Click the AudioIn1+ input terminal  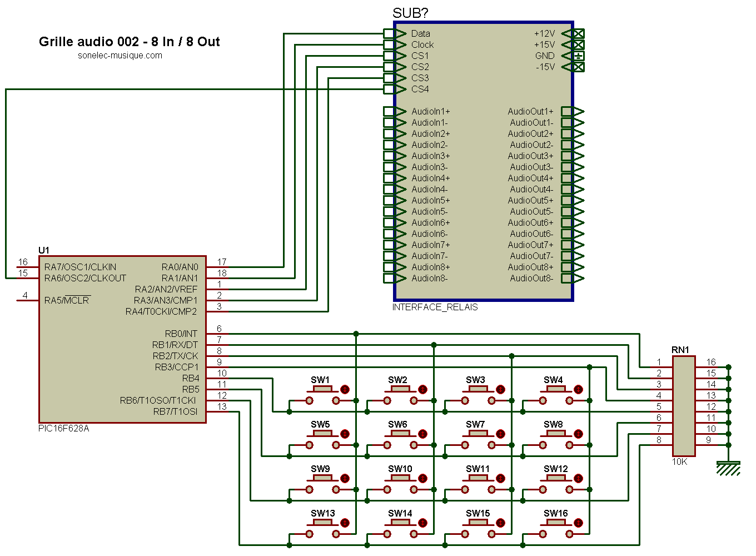tap(395, 111)
